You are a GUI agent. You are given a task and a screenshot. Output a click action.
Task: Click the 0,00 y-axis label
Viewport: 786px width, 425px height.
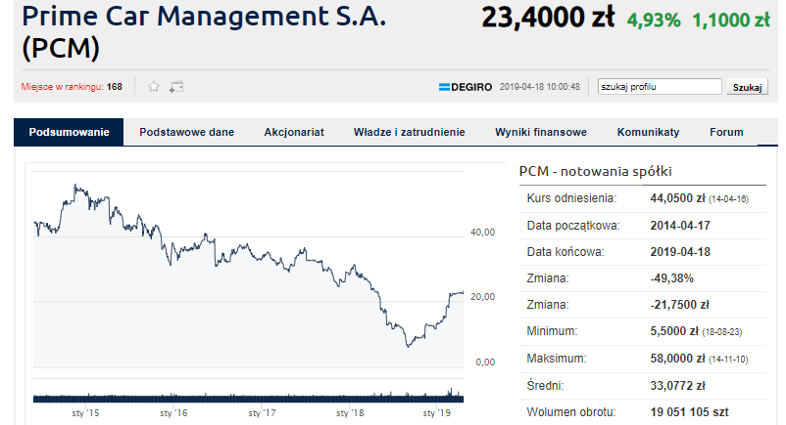coord(485,362)
